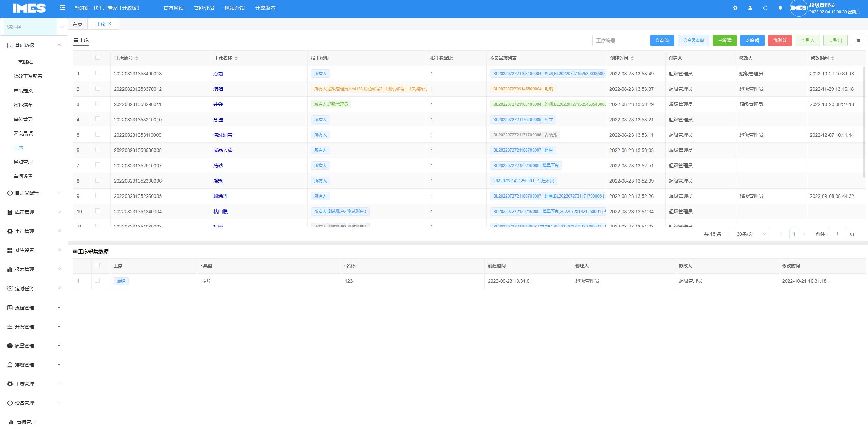868x438 pixels.
Task: Close the 工序 tab with X
Action: click(110, 24)
